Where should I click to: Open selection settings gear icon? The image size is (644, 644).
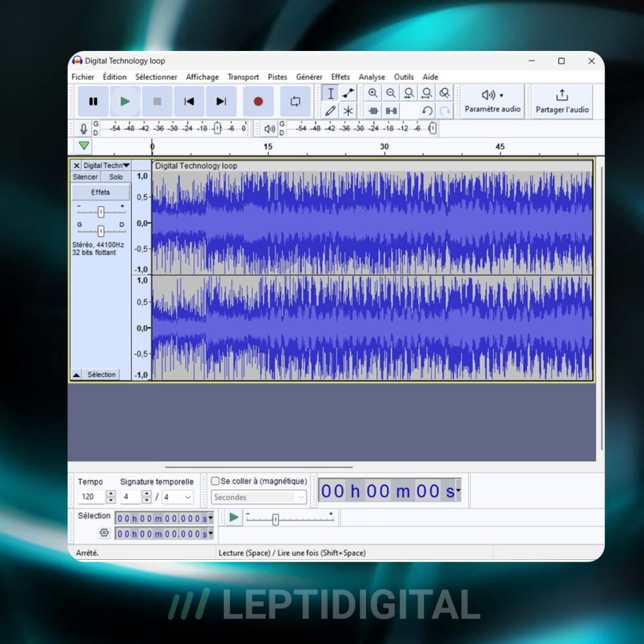point(104,533)
